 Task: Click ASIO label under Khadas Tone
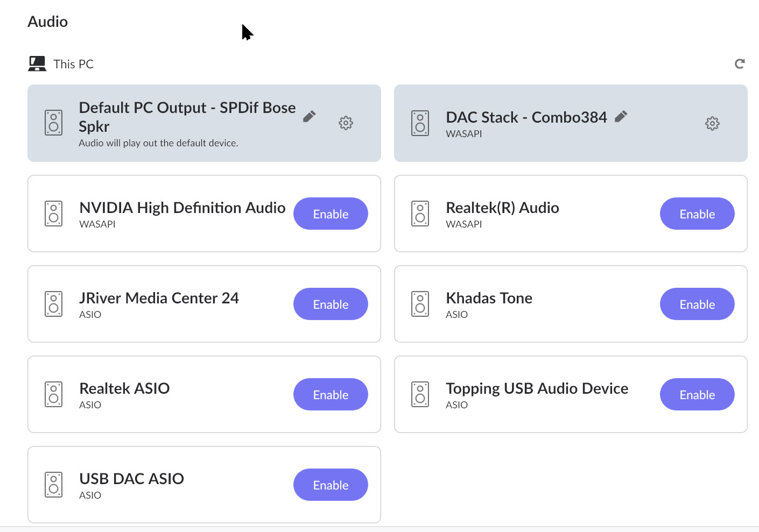456,315
